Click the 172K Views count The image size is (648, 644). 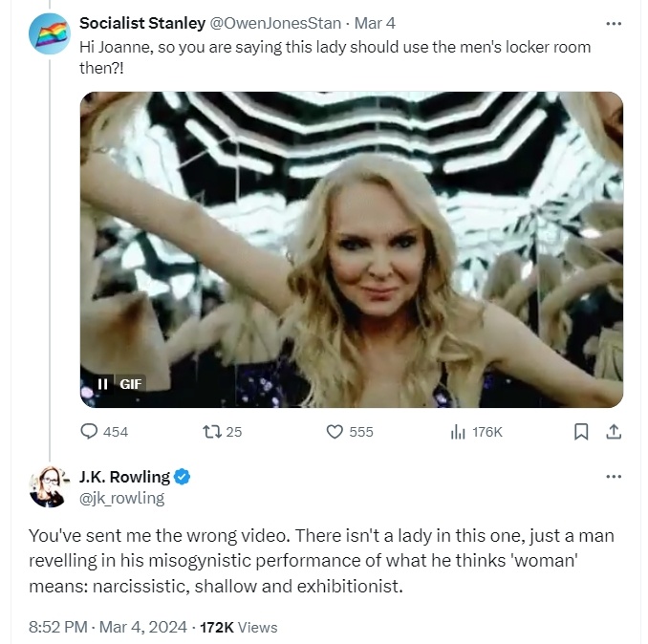pyautogui.click(x=239, y=627)
